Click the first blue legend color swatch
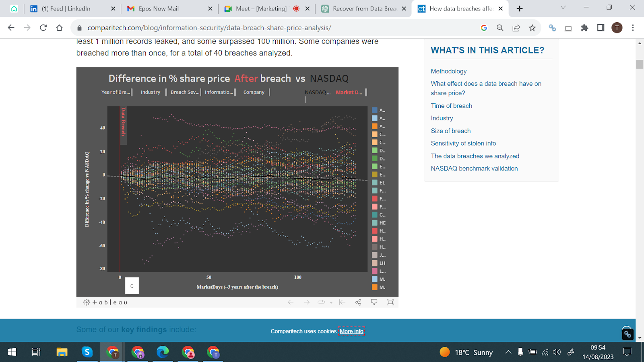The width and height of the screenshot is (644, 362). pos(375,110)
